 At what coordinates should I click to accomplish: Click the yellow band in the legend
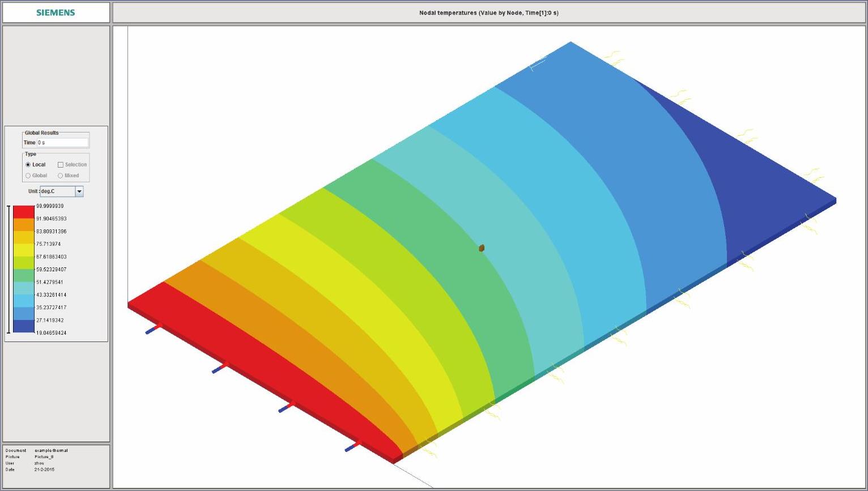[x=24, y=250]
